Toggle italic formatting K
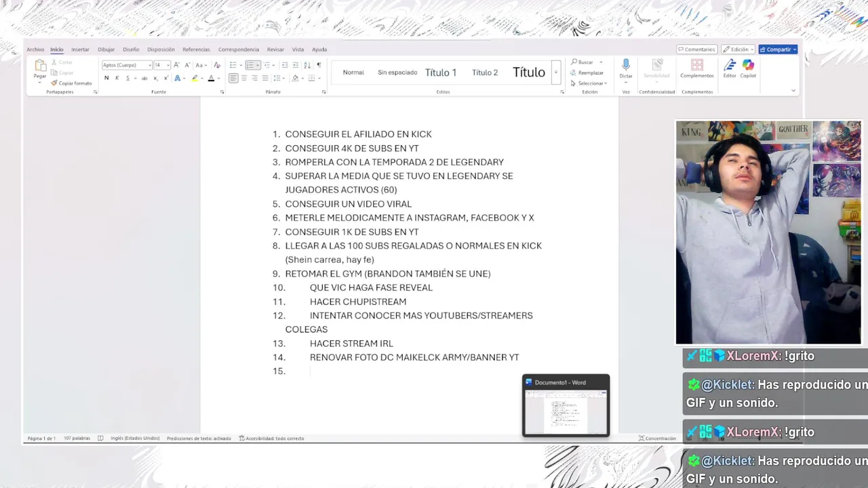This screenshot has height=488, width=868. [117, 78]
